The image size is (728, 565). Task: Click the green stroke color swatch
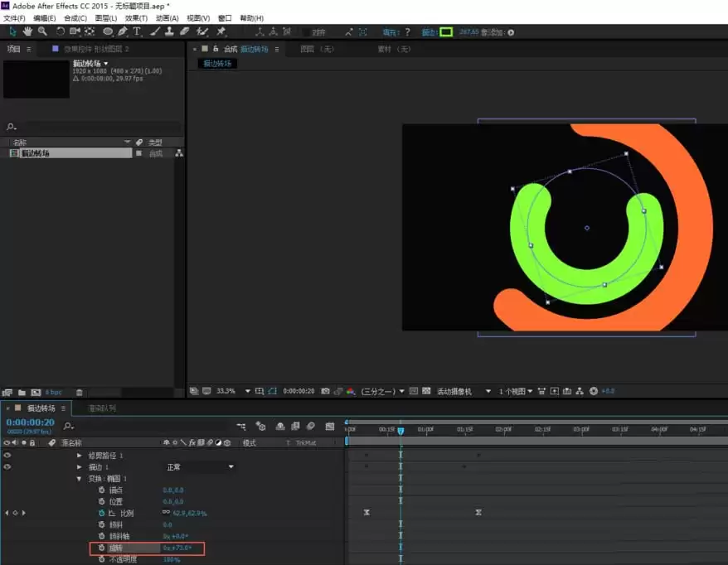446,32
